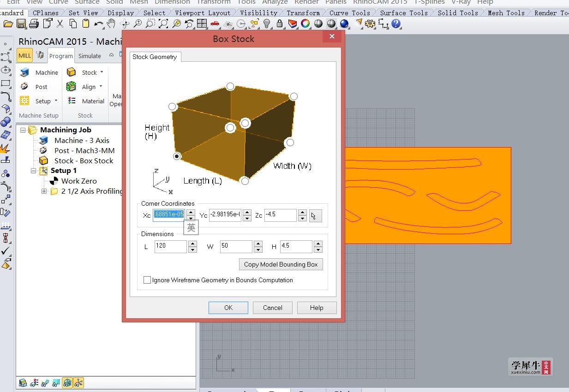The width and height of the screenshot is (569, 392).
Task: Select the top-right back corner radio button
Action: click(293, 96)
